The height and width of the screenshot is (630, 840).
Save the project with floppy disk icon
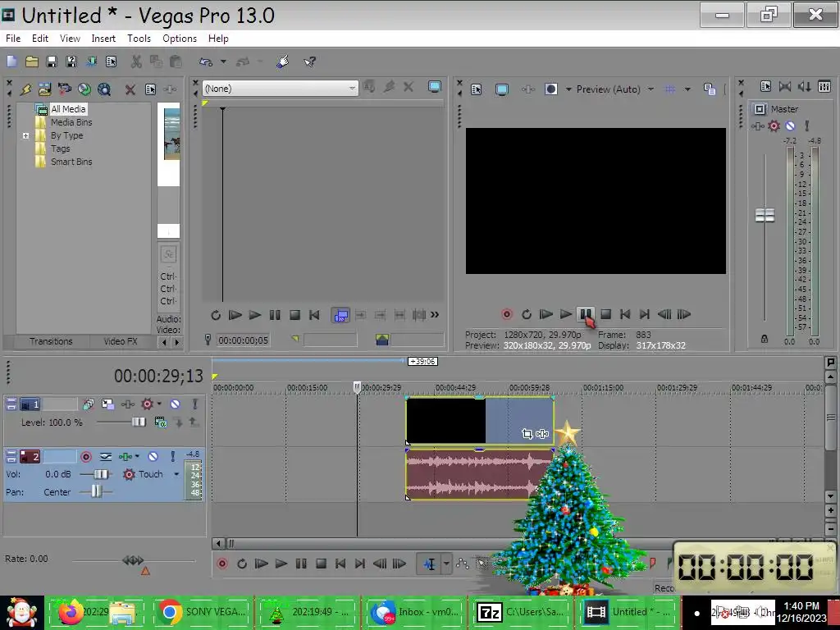(52, 62)
